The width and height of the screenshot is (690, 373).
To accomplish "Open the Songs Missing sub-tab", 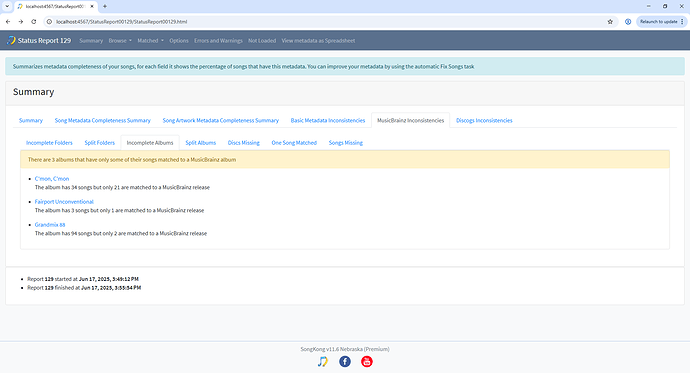I will coord(346,143).
